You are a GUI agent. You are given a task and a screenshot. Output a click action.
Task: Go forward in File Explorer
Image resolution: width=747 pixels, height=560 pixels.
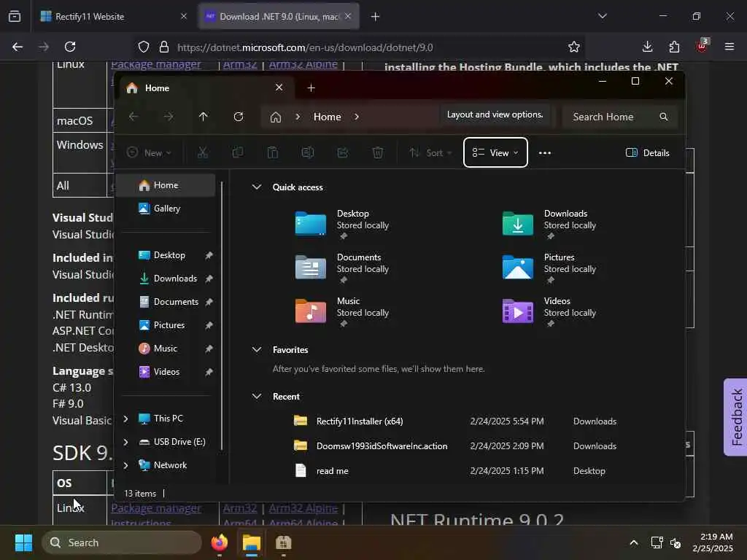click(169, 117)
